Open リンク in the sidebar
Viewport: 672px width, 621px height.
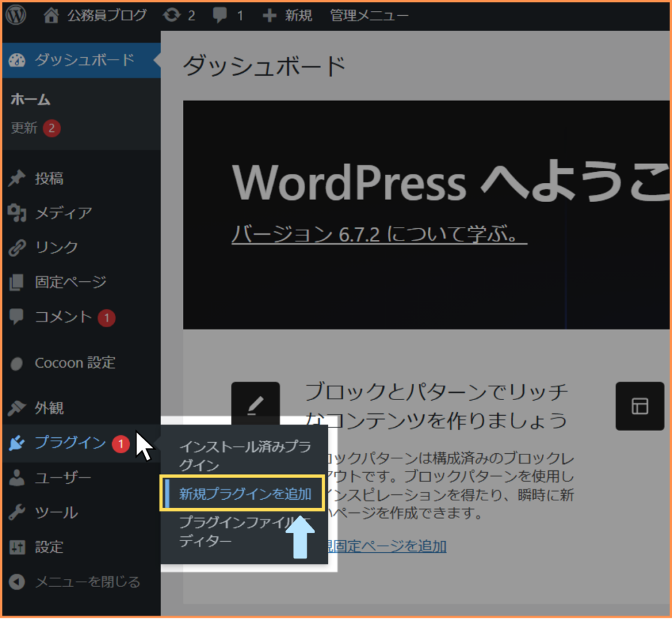56,247
